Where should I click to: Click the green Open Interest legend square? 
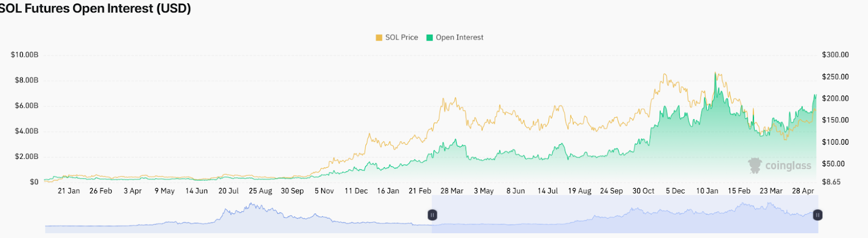[x=430, y=37]
